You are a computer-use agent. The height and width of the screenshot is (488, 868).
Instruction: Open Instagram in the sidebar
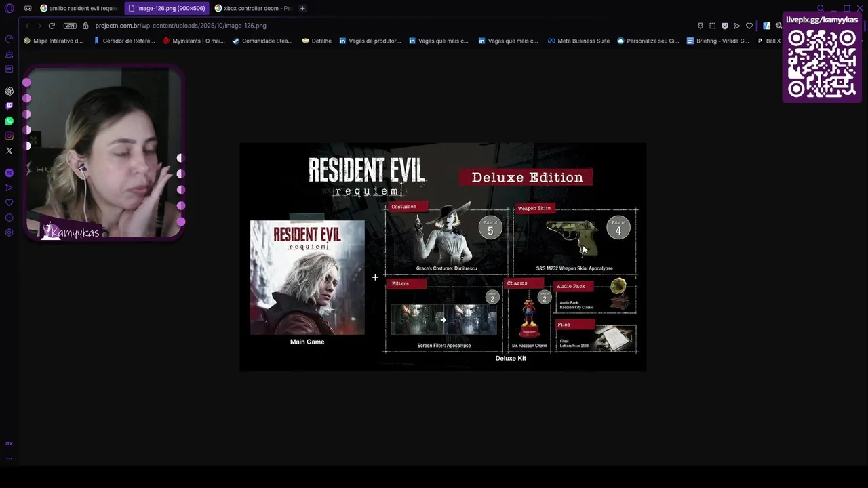(x=9, y=136)
